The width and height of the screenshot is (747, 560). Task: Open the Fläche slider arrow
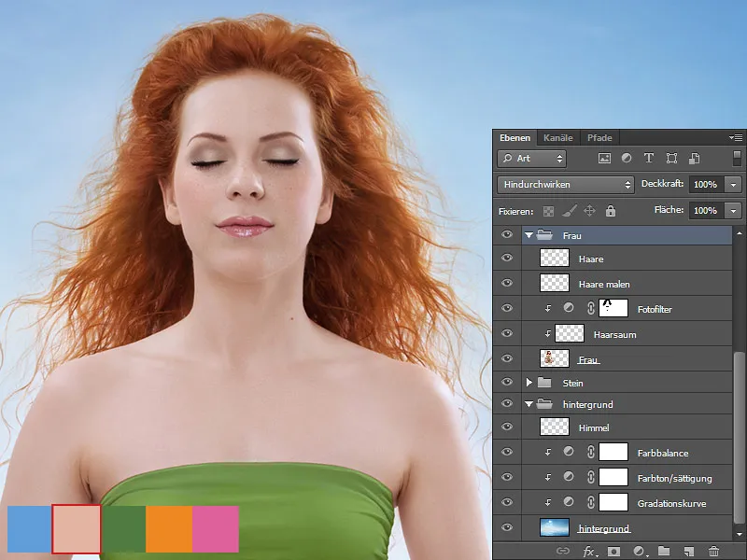point(733,211)
